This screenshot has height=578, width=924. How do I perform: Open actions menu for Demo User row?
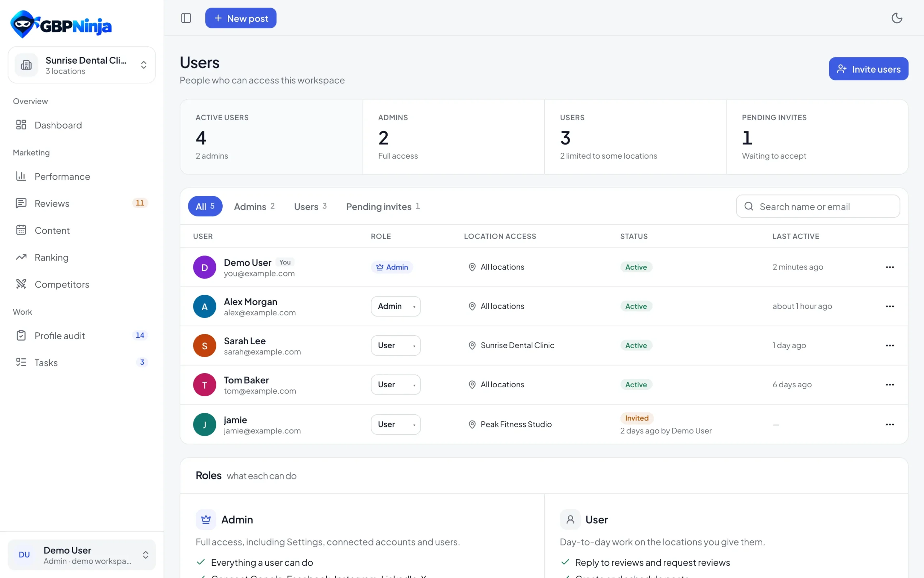click(x=890, y=267)
